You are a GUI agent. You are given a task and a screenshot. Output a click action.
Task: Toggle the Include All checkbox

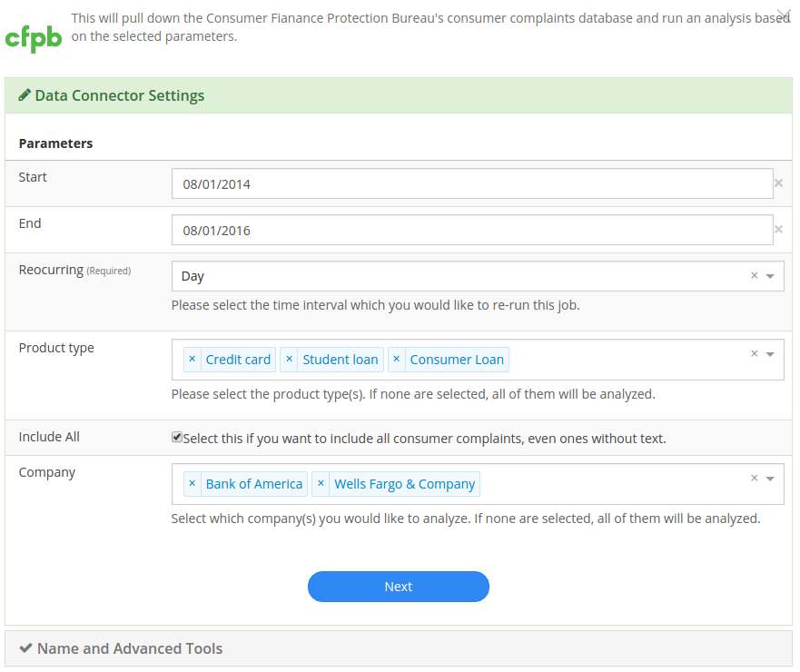[177, 438]
